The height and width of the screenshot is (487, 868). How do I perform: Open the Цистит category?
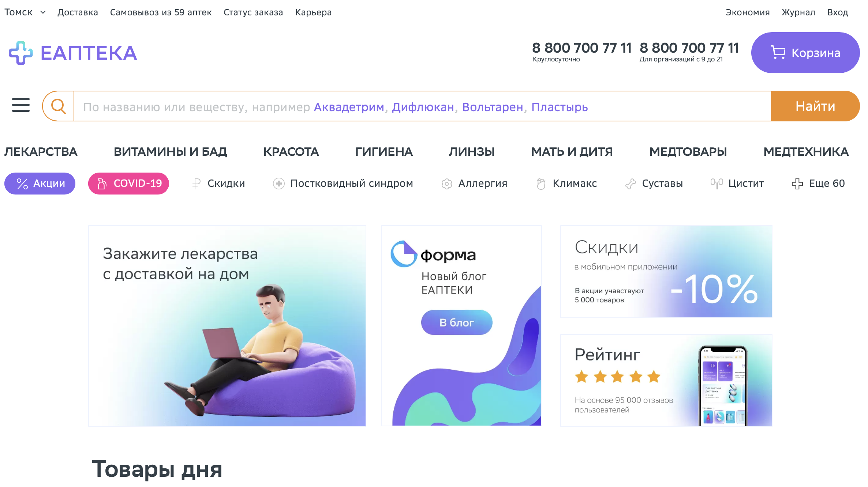pos(737,184)
